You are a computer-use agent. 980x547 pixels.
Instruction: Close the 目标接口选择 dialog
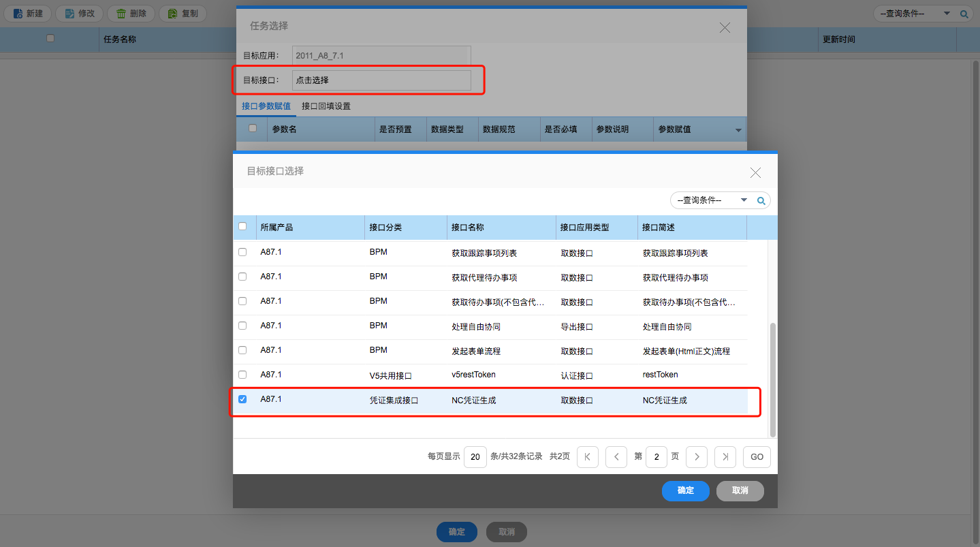pyautogui.click(x=755, y=172)
